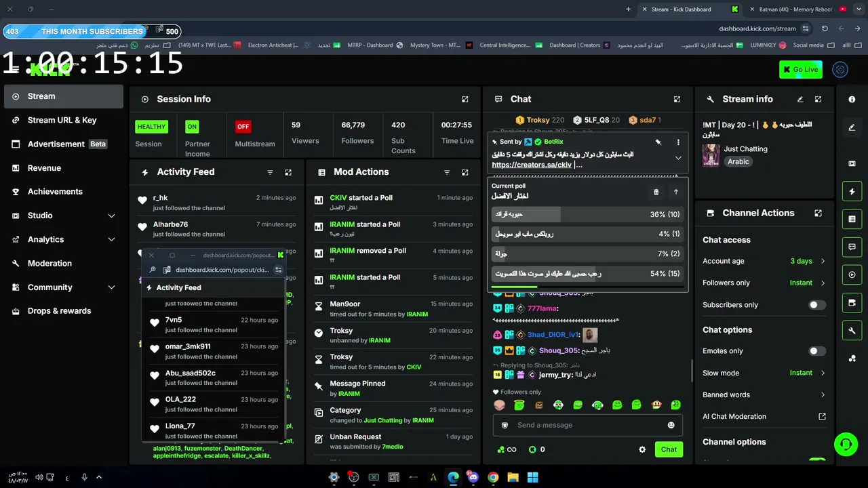Toggle Stream info widget in right sidebar
The height and width of the screenshot is (488, 868).
(852, 331)
